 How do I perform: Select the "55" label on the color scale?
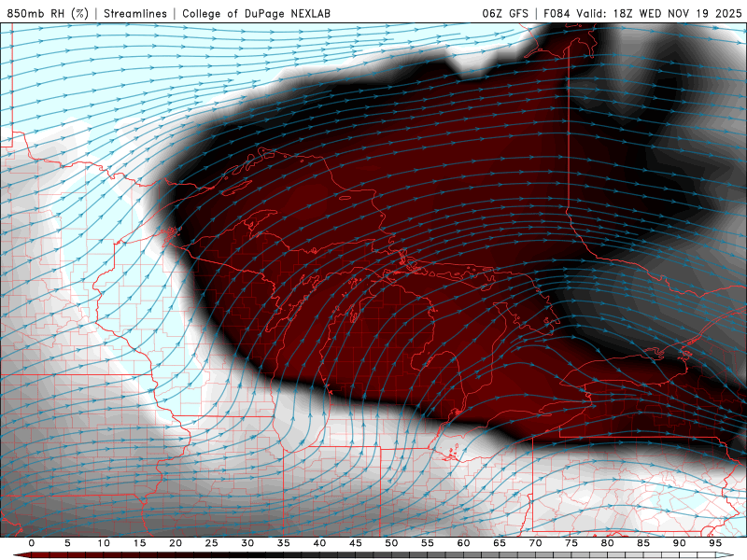coord(428,543)
